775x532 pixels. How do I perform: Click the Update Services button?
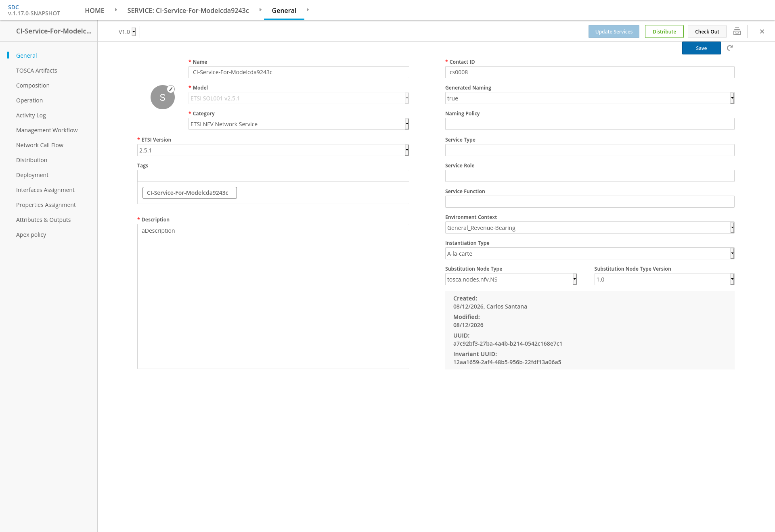(614, 31)
